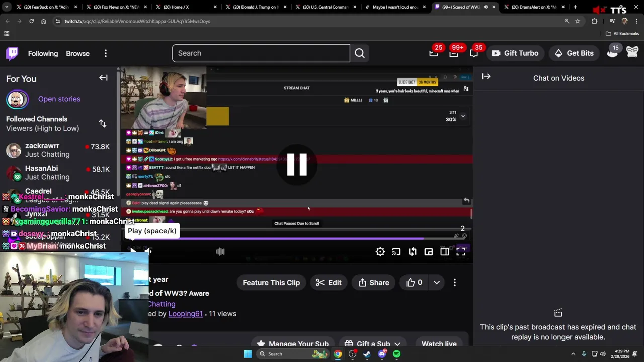
Task: Open HasanAbi channel in sidebar
Action: pyautogui.click(x=58, y=173)
